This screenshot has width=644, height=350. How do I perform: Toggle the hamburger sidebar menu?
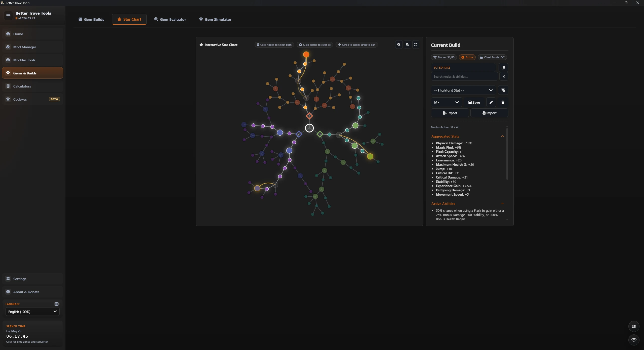click(8, 16)
